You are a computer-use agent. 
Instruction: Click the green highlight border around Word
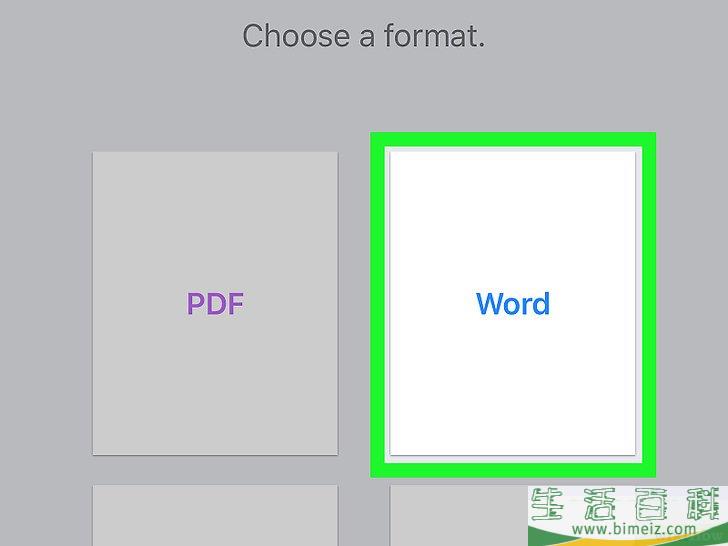[x=513, y=139]
